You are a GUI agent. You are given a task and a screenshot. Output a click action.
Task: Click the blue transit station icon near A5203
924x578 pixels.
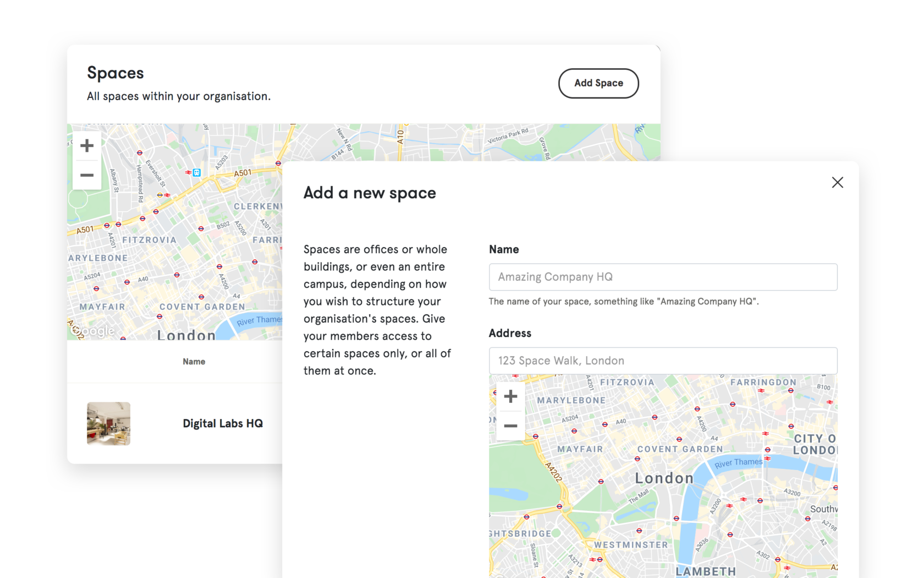tap(196, 173)
